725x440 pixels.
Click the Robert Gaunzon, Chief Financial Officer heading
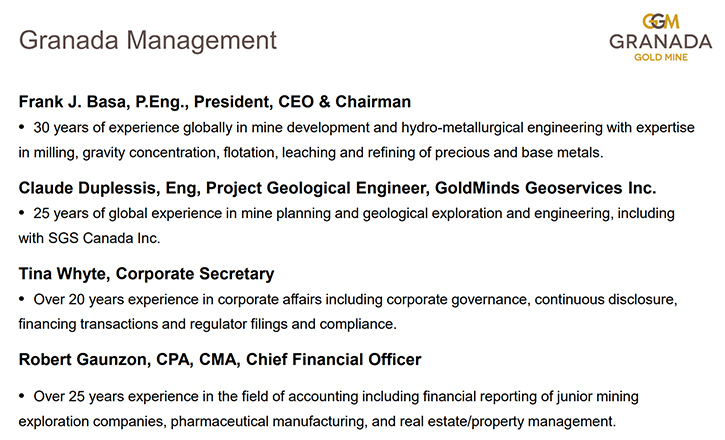[220, 360]
